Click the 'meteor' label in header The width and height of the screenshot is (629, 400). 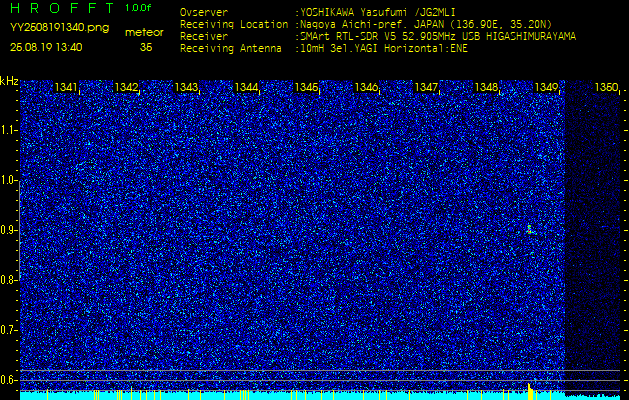tap(144, 33)
